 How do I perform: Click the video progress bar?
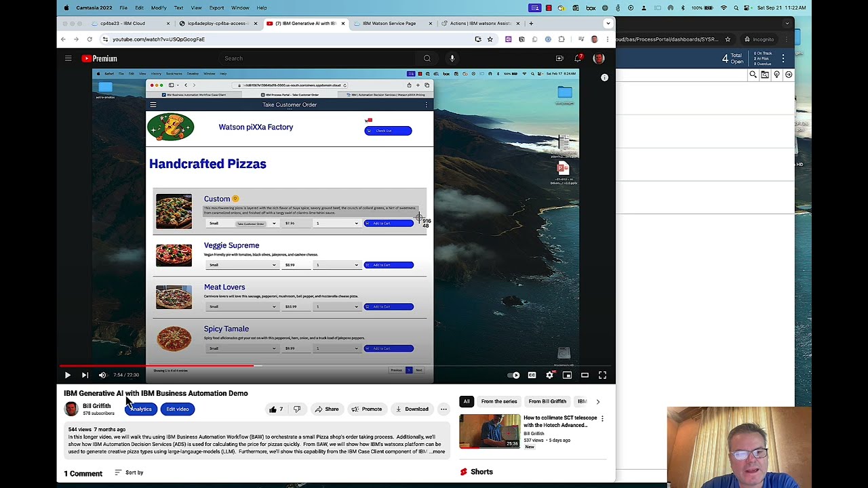click(336, 366)
